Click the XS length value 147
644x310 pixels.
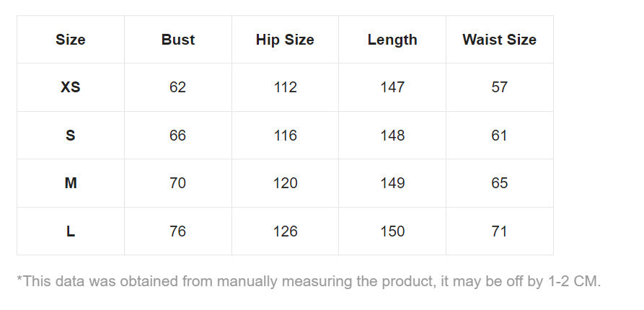pos(392,87)
